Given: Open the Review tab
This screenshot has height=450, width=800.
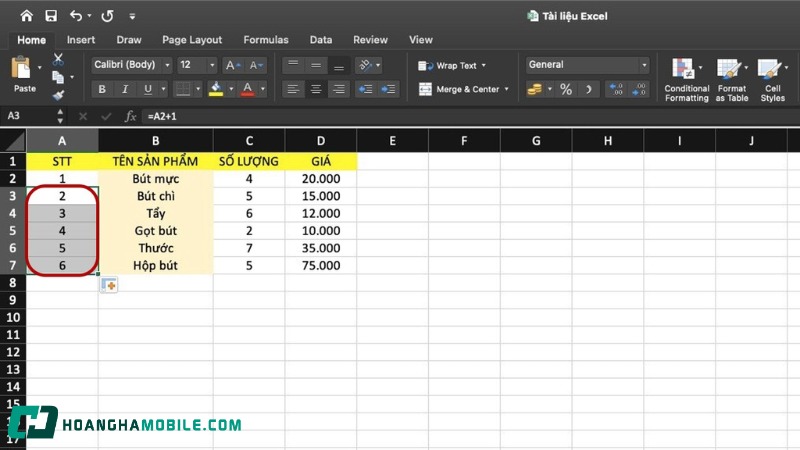Looking at the screenshot, I should [x=370, y=40].
